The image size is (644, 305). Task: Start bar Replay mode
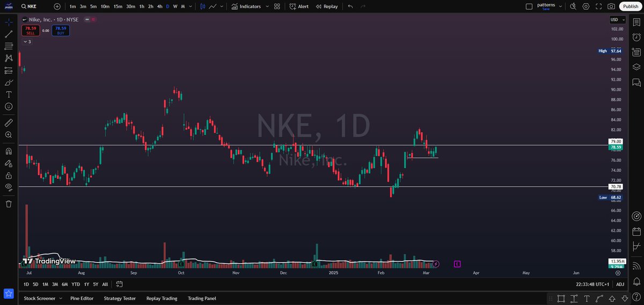click(327, 6)
